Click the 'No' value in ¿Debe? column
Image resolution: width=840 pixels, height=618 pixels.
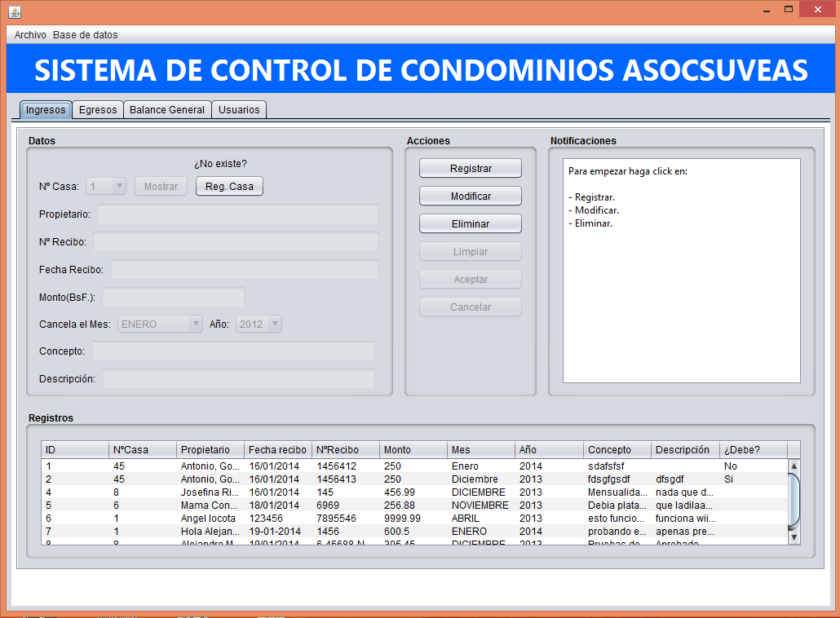pos(754,466)
